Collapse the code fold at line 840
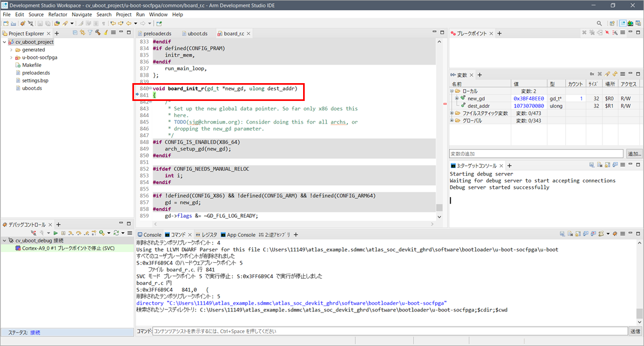Screen dimensions: 644x346 pyautogui.click(x=150, y=88)
